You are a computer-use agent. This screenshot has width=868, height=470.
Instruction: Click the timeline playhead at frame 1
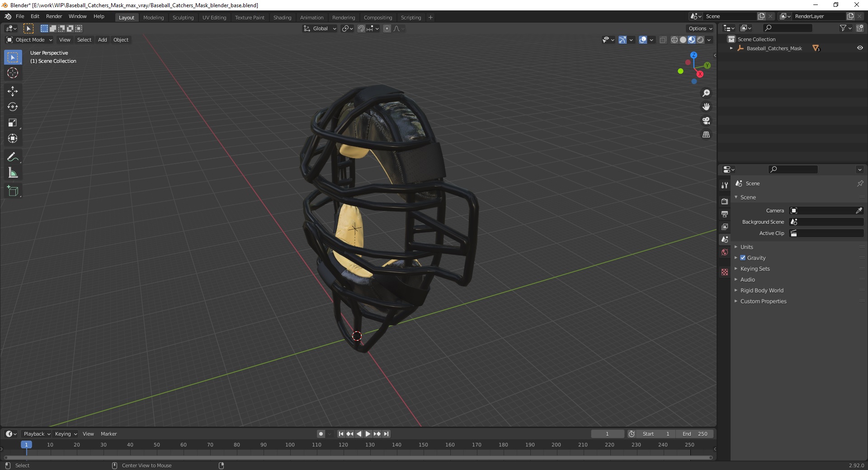tap(26, 445)
